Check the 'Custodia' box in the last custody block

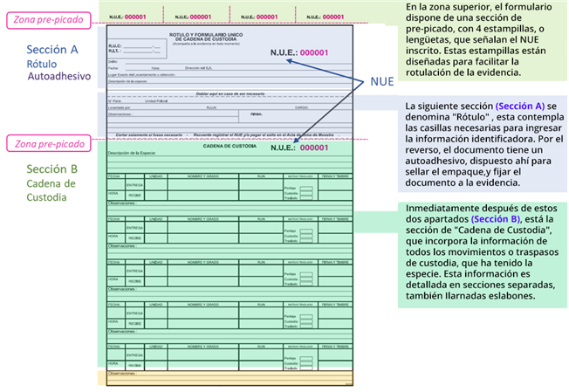[x=306, y=363]
